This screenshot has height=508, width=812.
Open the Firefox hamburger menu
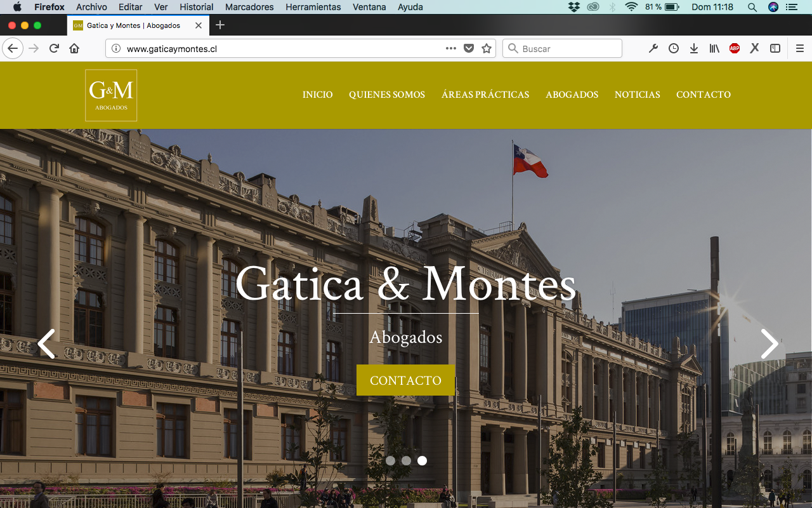[x=800, y=48]
